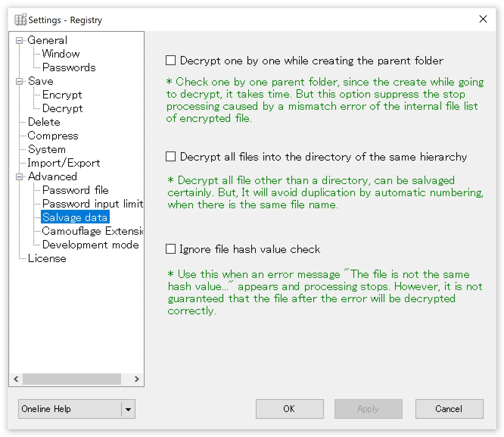Select the Passwords settings page
This screenshot has height=437, width=504.
click(69, 67)
